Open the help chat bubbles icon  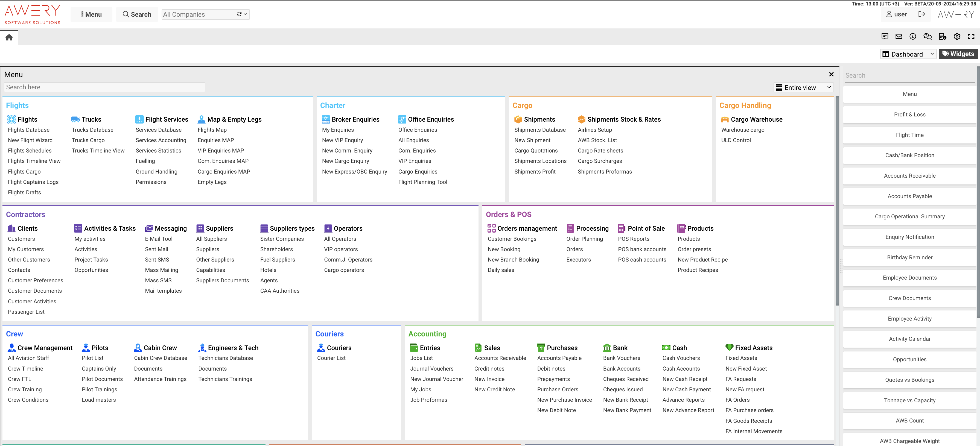coord(927,37)
